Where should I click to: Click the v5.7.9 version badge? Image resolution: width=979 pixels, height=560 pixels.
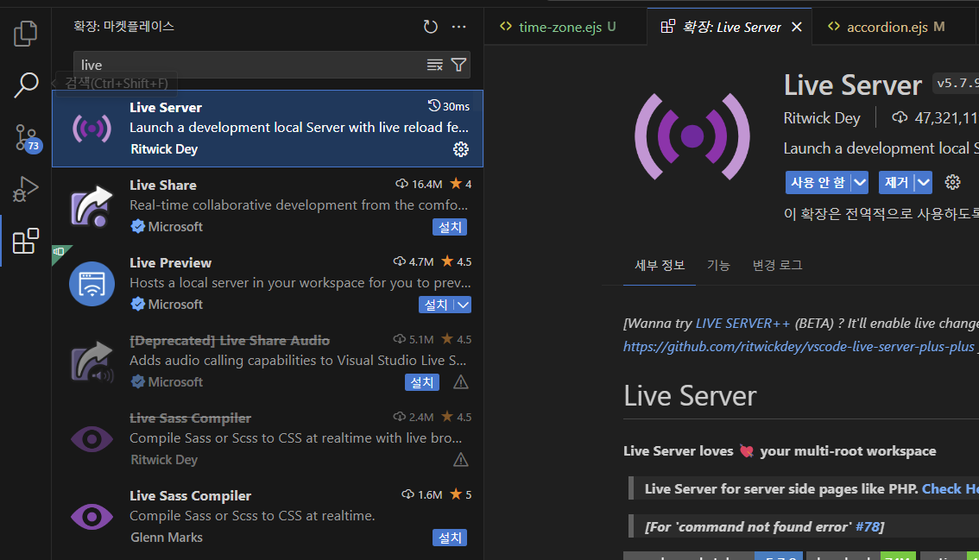point(956,83)
